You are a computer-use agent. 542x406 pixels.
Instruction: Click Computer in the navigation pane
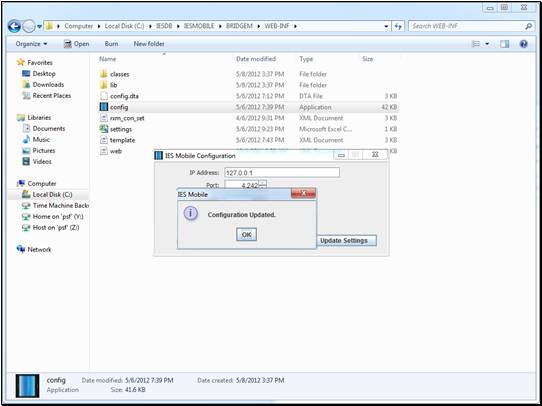tap(41, 183)
